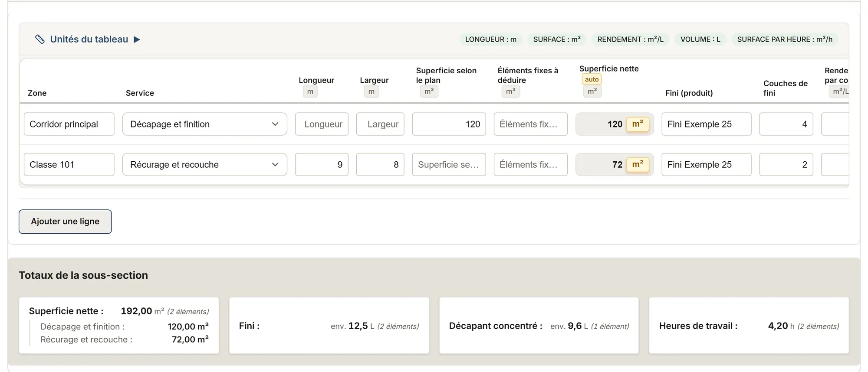This screenshot has width=868, height=372.
Task: Click the LONGUEUR : m unit chip
Action: [491, 39]
